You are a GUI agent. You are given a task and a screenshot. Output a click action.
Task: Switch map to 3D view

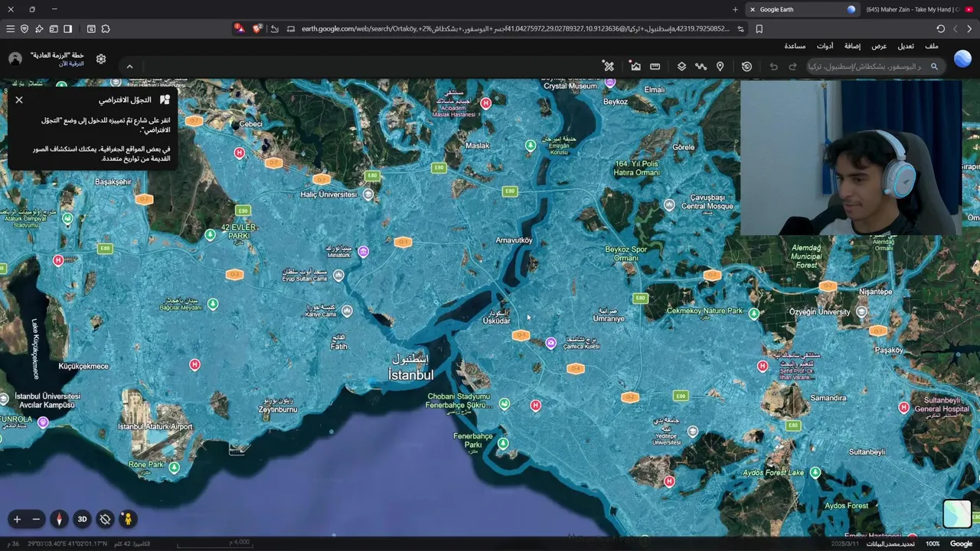pos(82,519)
